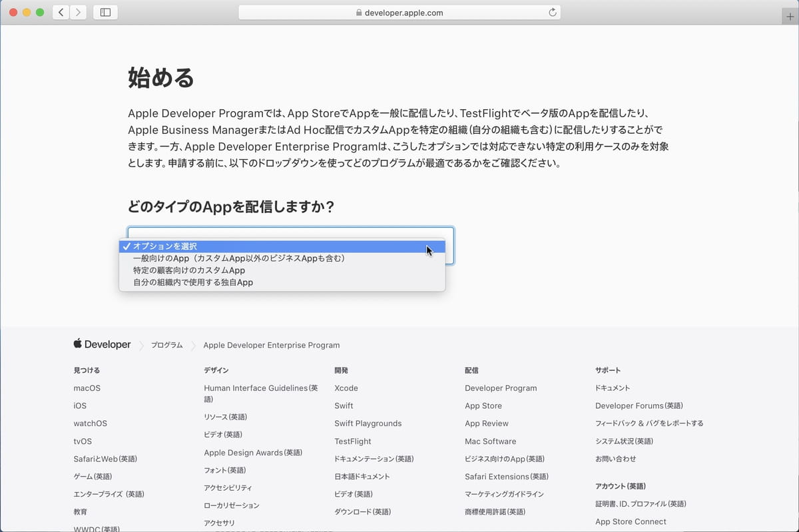The image size is (799, 532).
Task: Toggle the Safari sidebar button
Action: (105, 12)
